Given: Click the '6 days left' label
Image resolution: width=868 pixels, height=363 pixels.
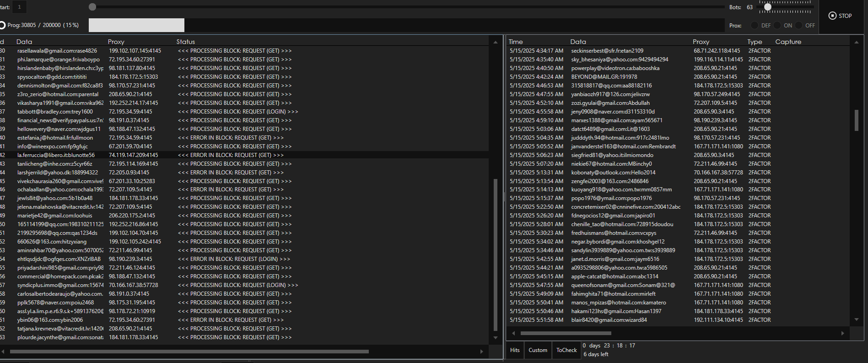Looking at the screenshot, I should tap(596, 354).
